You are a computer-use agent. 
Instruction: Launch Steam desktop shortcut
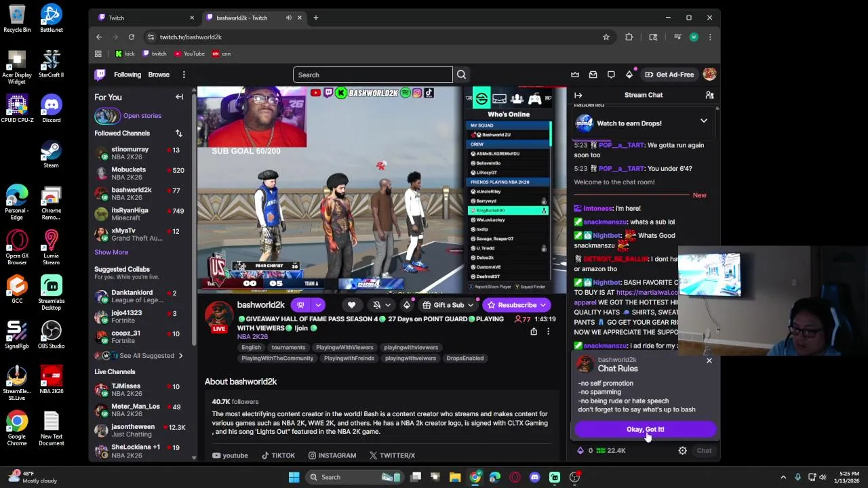(x=51, y=153)
